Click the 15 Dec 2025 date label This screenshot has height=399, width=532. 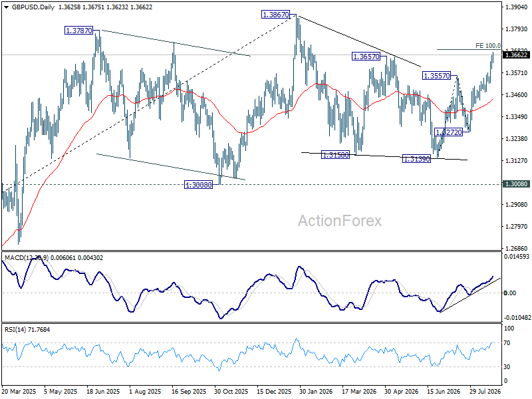(x=274, y=391)
